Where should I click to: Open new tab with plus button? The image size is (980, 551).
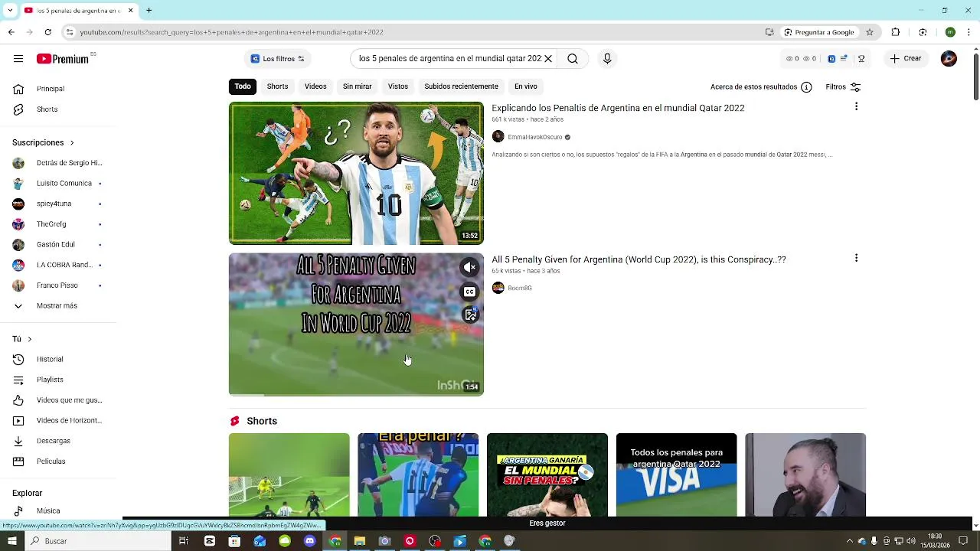[149, 11]
